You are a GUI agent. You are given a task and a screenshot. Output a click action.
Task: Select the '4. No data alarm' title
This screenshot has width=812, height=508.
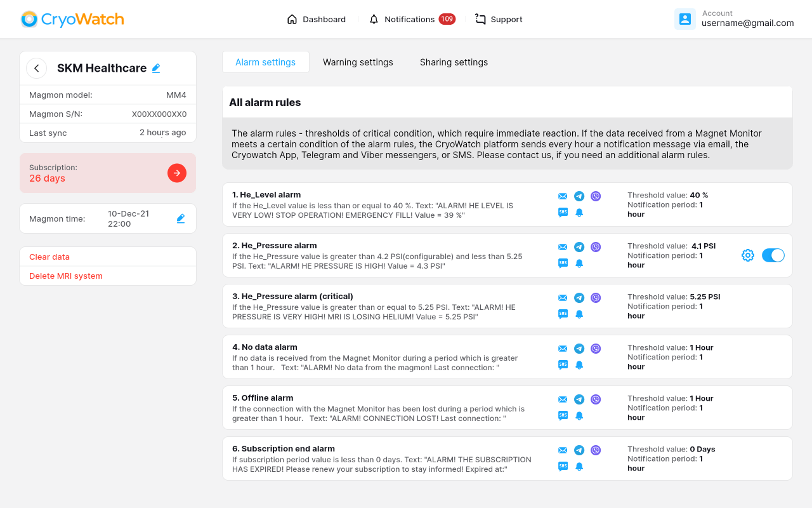(265, 347)
